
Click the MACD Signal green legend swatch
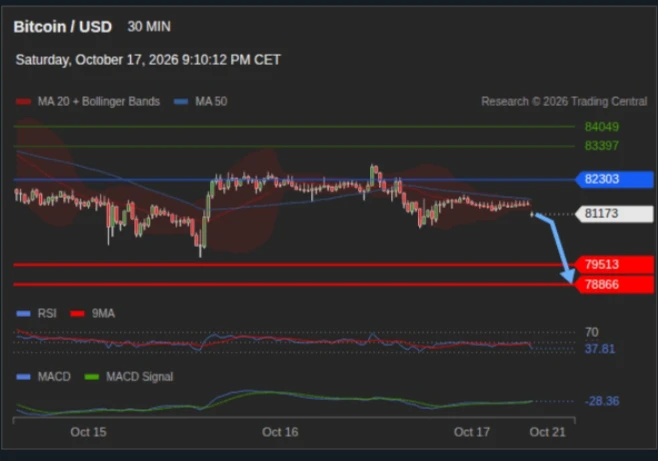[91, 377]
